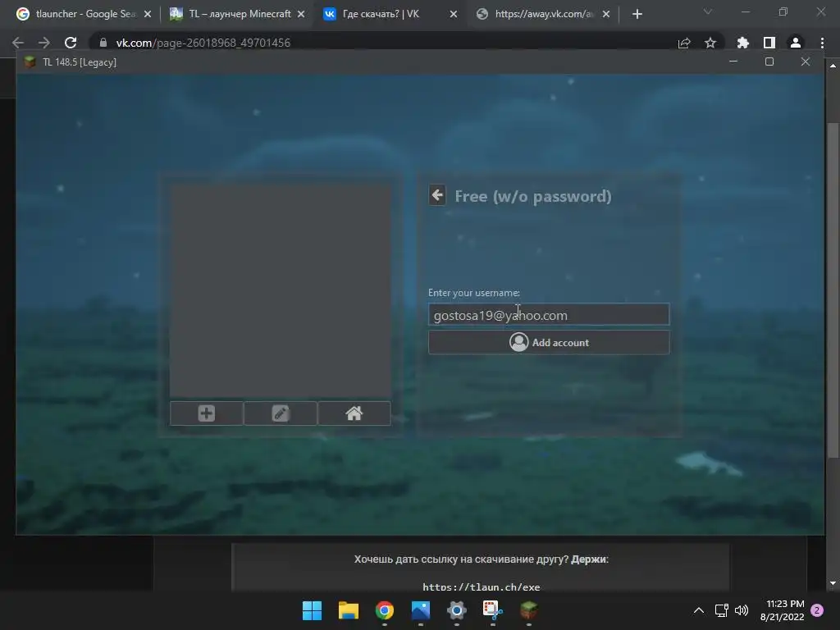Open the Chrome tab search chevron

pyautogui.click(x=708, y=11)
